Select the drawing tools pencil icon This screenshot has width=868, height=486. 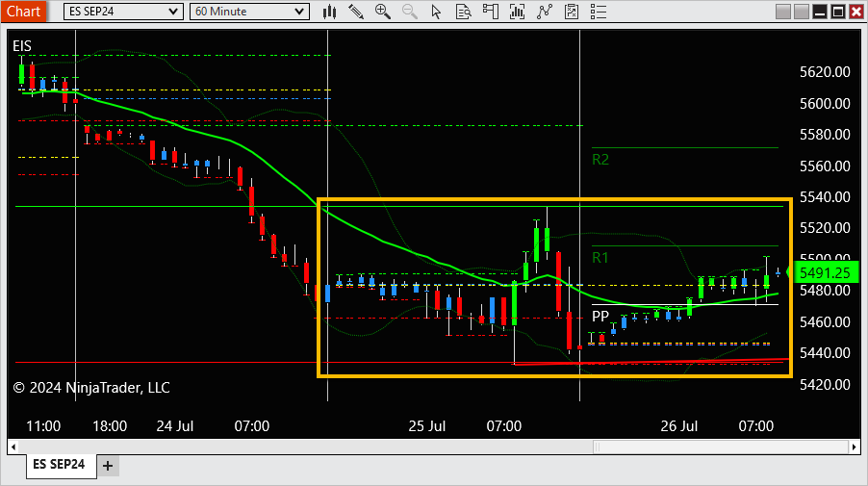click(x=356, y=12)
